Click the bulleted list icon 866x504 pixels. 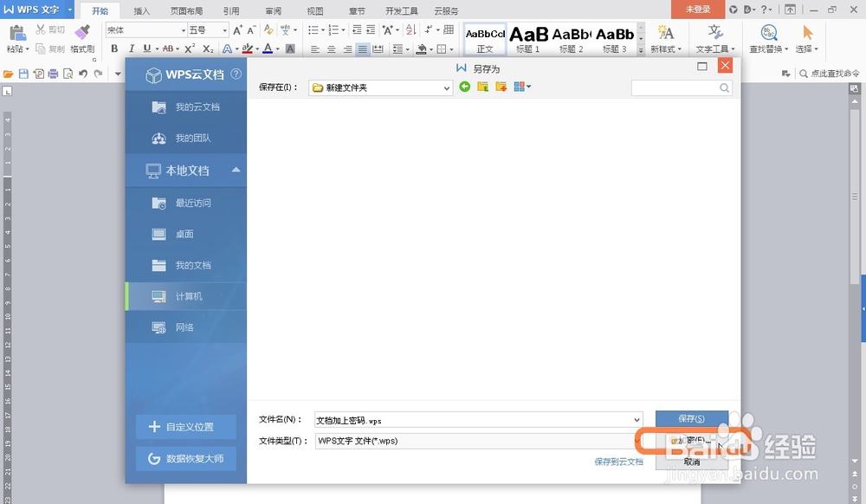313,29
